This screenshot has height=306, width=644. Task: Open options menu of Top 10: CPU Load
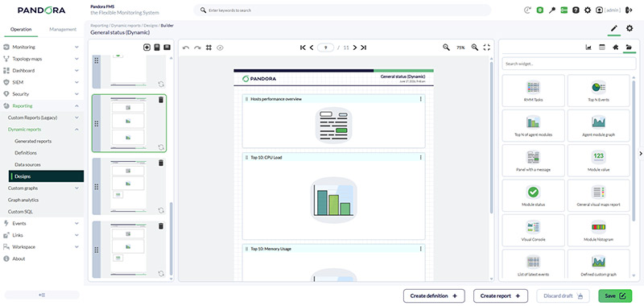coord(420,157)
